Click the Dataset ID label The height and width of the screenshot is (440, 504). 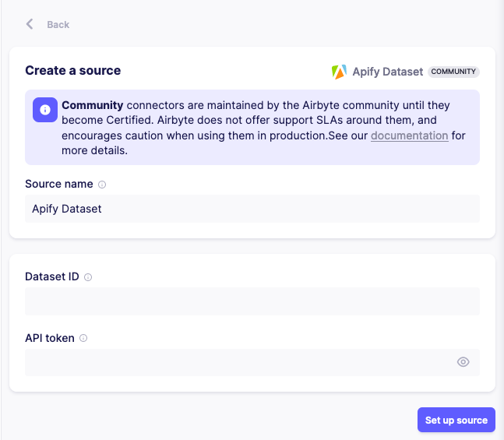tap(52, 277)
